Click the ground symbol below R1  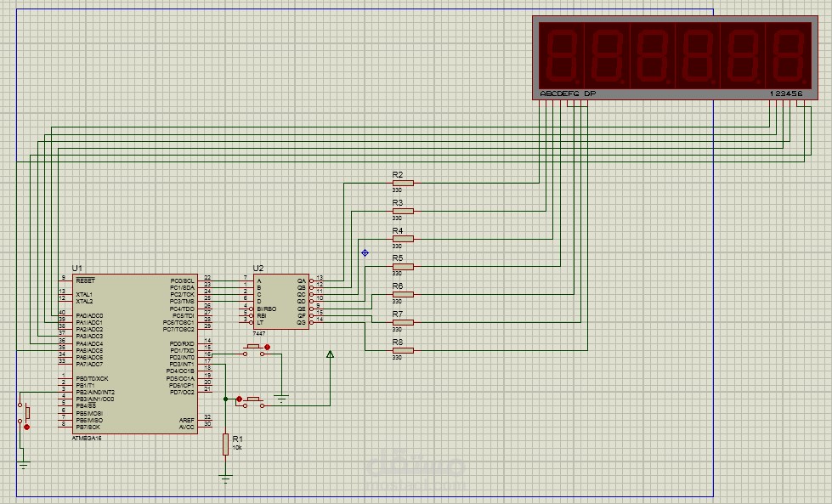(x=225, y=479)
